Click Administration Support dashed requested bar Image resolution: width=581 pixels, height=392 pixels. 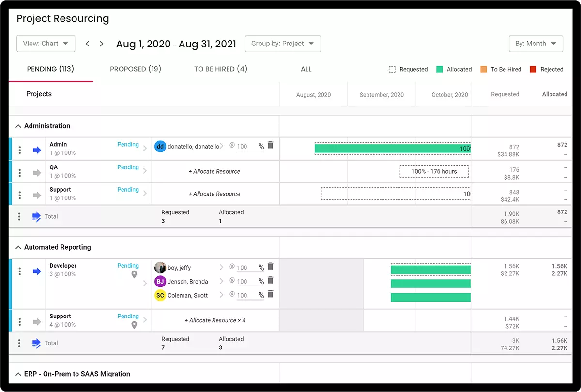[x=396, y=194]
